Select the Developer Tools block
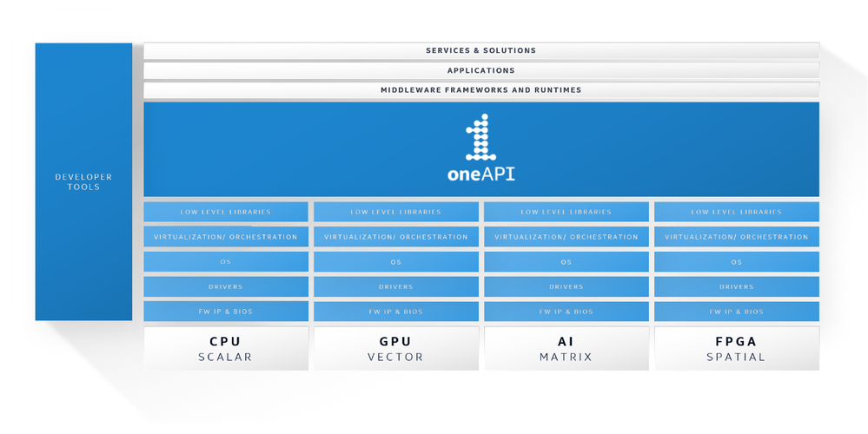Viewport: 868px width, 434px height. [x=83, y=182]
